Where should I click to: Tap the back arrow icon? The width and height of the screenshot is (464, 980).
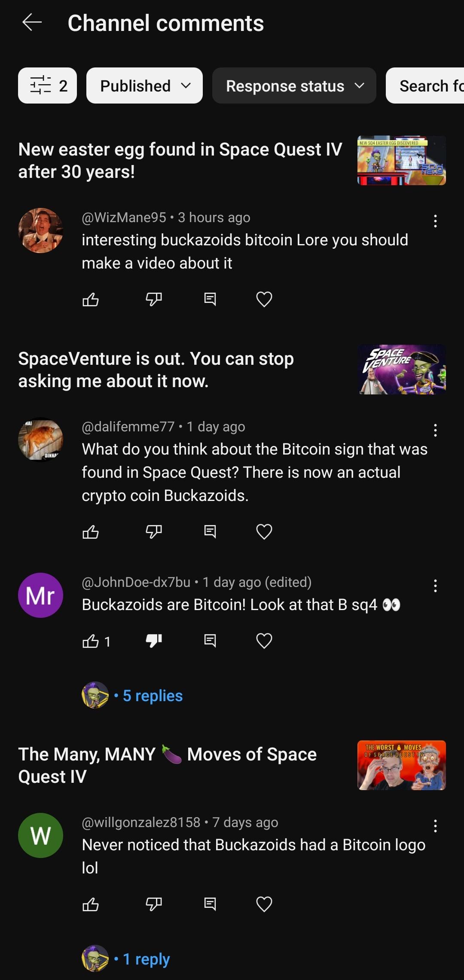pos(32,23)
